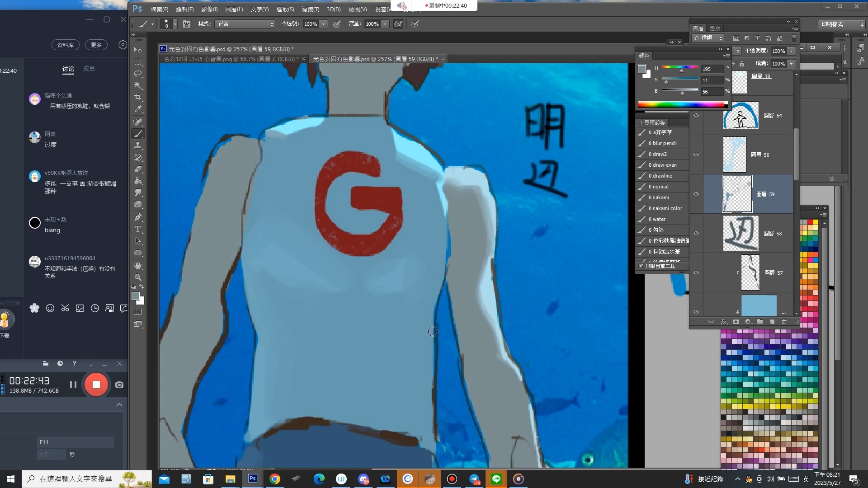868x488 pixels.
Task: Toggle visibility of layer 58
Action: [x=696, y=234]
